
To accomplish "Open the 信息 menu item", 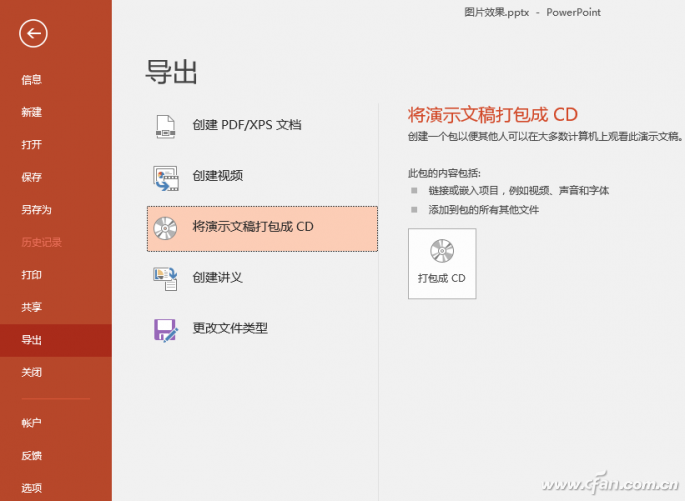I will (x=32, y=80).
